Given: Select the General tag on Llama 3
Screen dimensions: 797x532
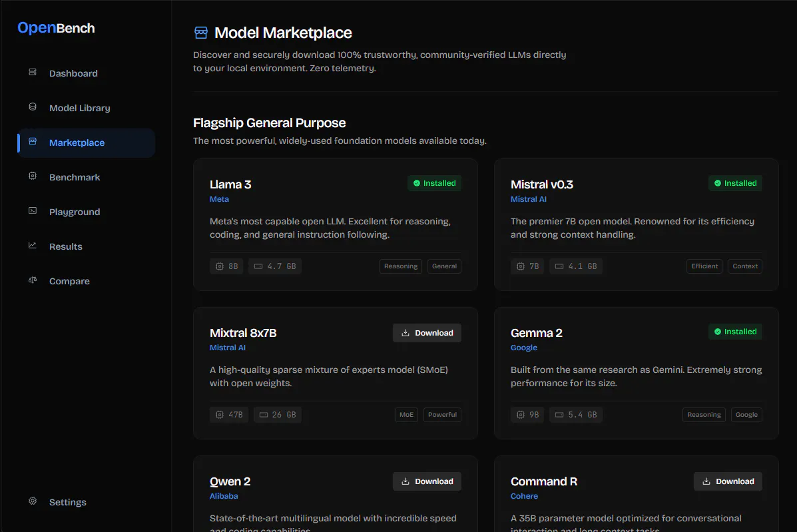Looking at the screenshot, I should (444, 266).
